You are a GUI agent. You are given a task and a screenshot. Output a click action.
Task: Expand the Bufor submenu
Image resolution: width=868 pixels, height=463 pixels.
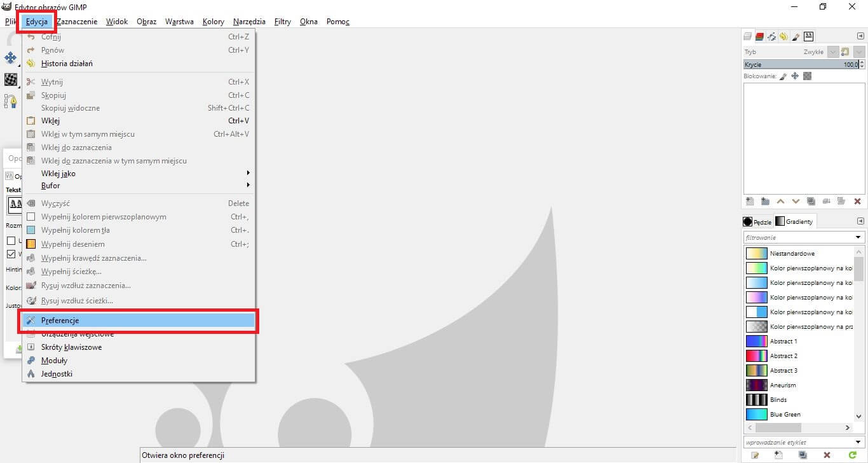tap(139, 186)
